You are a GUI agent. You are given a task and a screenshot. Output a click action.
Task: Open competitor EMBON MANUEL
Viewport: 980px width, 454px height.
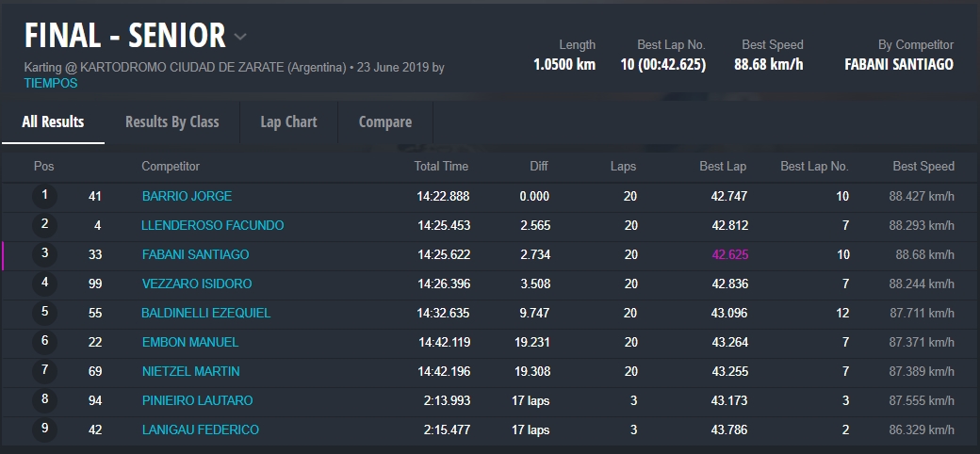coord(189,342)
